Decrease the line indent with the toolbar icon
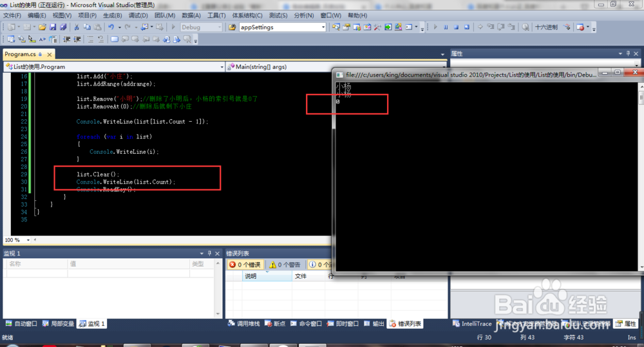The image size is (644, 347). pos(66,39)
